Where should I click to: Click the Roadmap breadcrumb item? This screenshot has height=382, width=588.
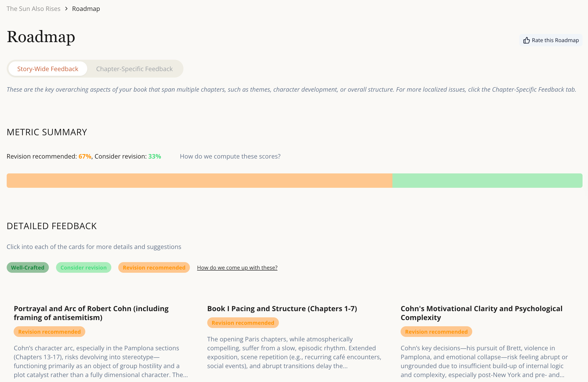click(86, 9)
